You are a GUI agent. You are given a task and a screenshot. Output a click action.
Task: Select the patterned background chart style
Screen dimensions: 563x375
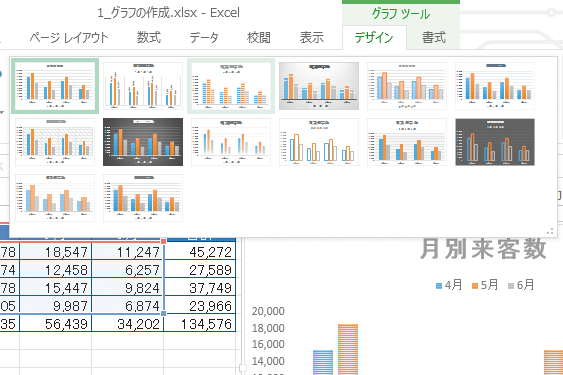(55, 142)
